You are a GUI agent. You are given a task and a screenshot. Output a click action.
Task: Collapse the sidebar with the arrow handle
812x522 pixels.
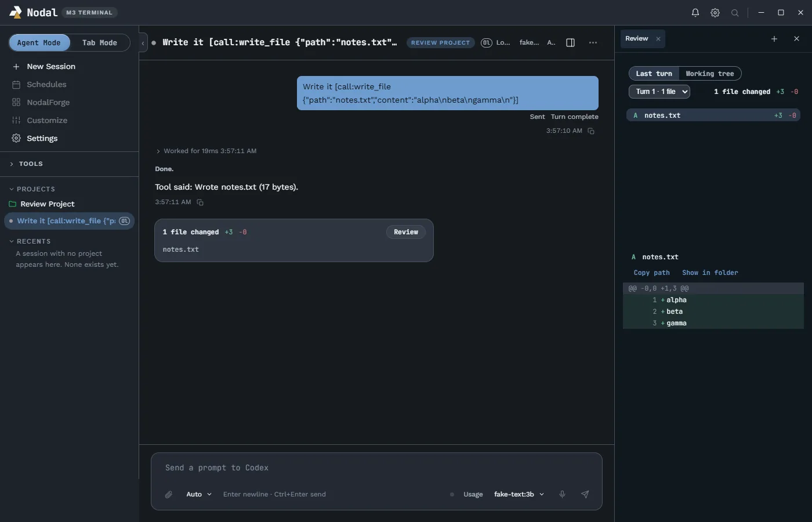point(143,43)
